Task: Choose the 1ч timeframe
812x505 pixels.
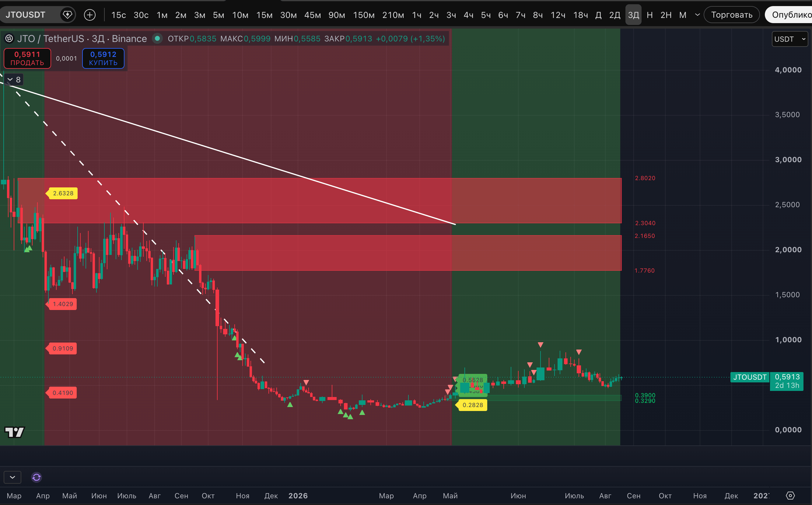Action: click(x=417, y=15)
